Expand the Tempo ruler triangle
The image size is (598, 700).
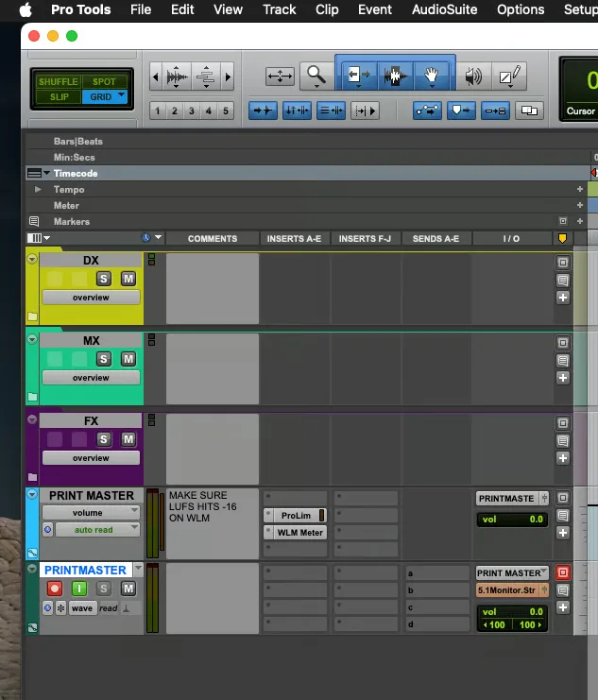(x=38, y=189)
